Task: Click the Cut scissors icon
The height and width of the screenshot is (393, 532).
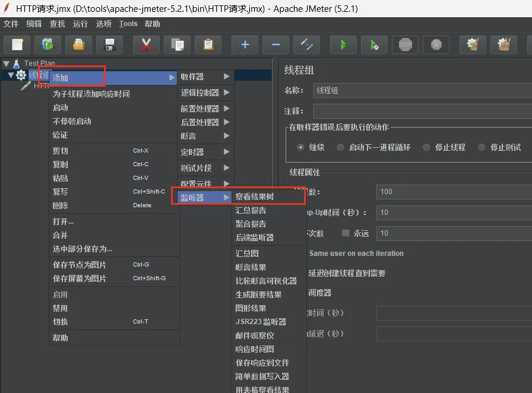Action: click(x=146, y=45)
